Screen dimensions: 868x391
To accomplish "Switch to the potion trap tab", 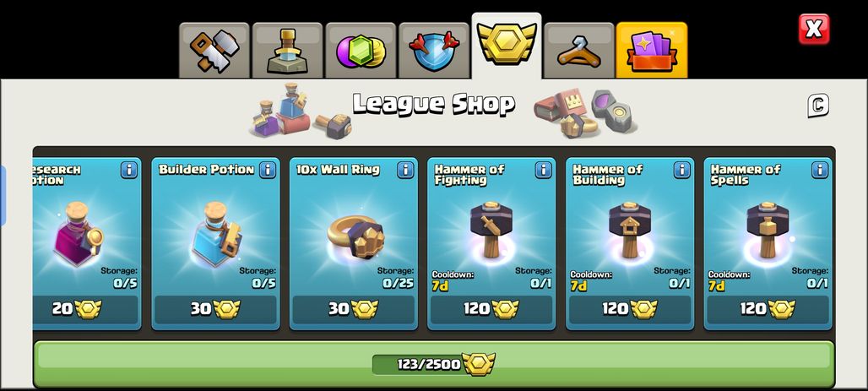I will click(287, 51).
